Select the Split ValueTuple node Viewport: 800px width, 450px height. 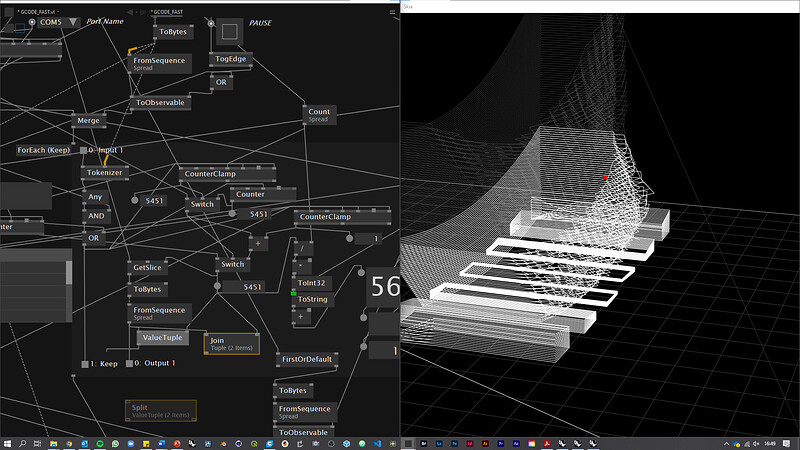coord(161,411)
